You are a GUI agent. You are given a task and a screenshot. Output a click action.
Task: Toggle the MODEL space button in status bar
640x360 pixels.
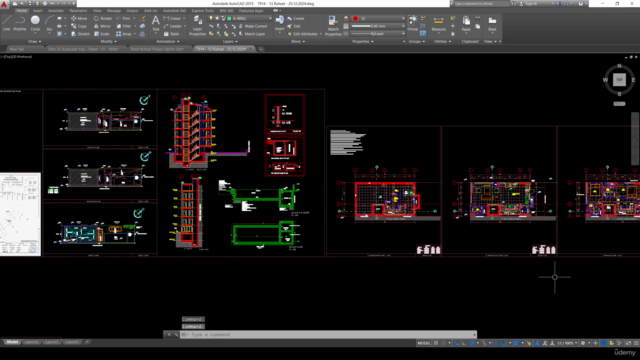click(424, 343)
